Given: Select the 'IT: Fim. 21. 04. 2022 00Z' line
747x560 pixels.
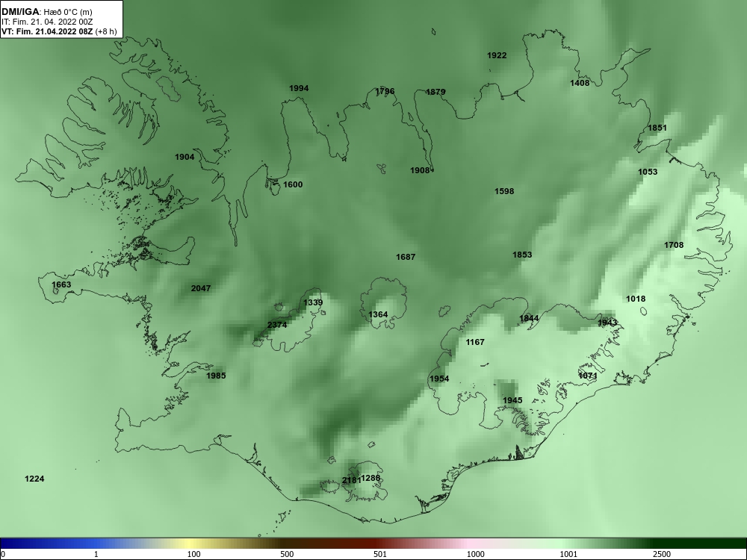Looking at the screenshot, I should point(46,22).
